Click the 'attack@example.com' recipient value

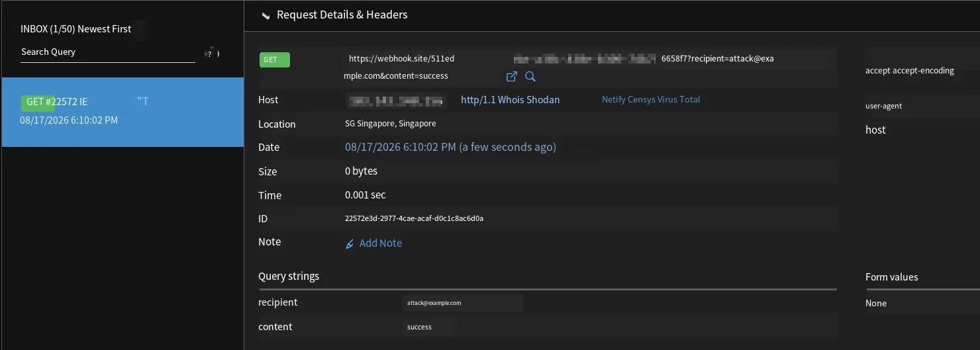pyautogui.click(x=434, y=303)
